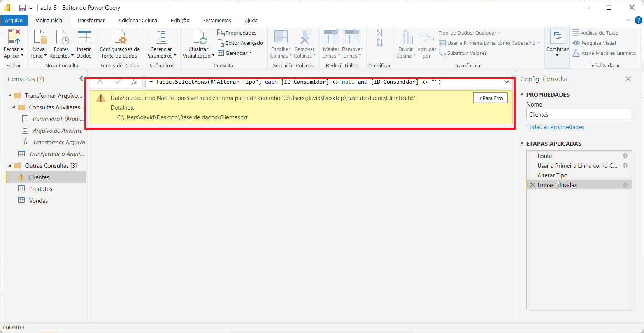Click save icon in title bar

point(23,8)
